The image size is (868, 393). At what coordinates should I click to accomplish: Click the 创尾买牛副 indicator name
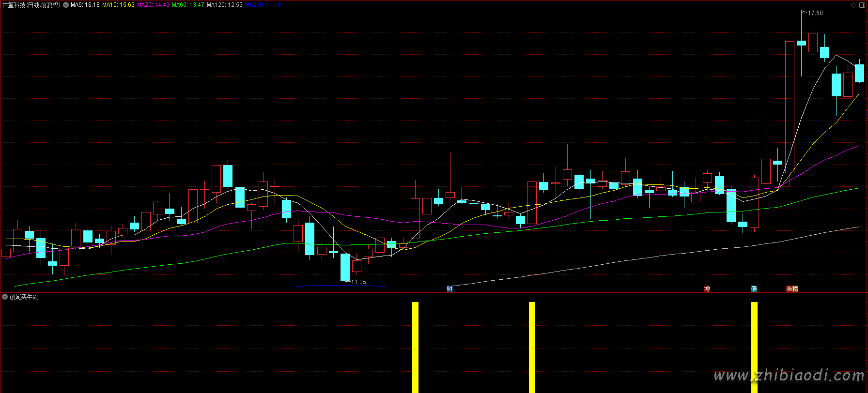point(24,297)
